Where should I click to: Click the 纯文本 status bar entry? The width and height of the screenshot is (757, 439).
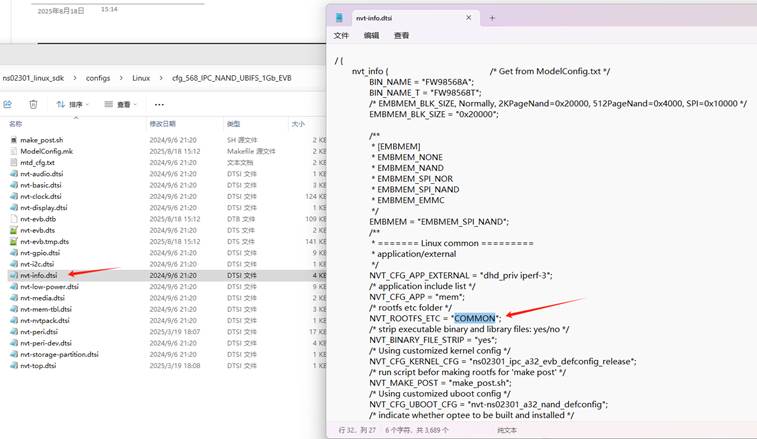(x=507, y=430)
